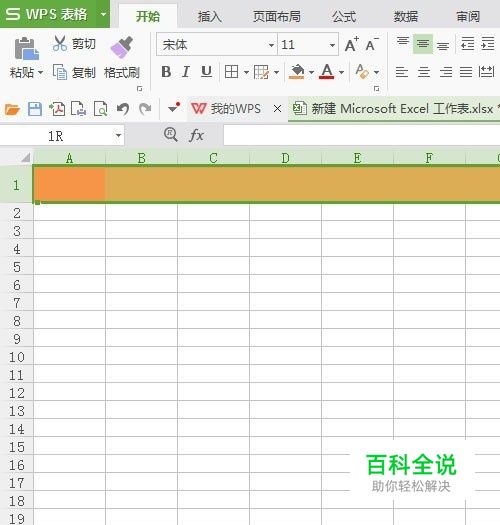Open font group dialog launcher
500x525 pixels.
(x=376, y=89)
